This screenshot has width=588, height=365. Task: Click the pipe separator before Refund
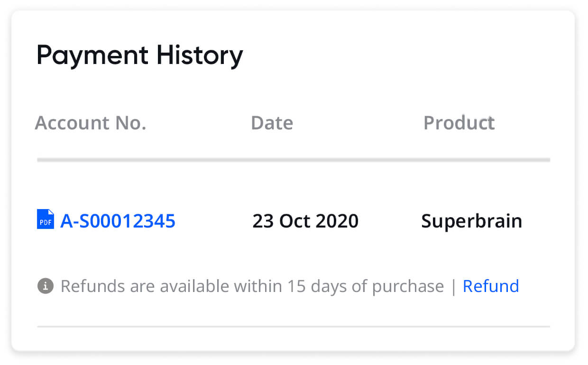pos(453,286)
